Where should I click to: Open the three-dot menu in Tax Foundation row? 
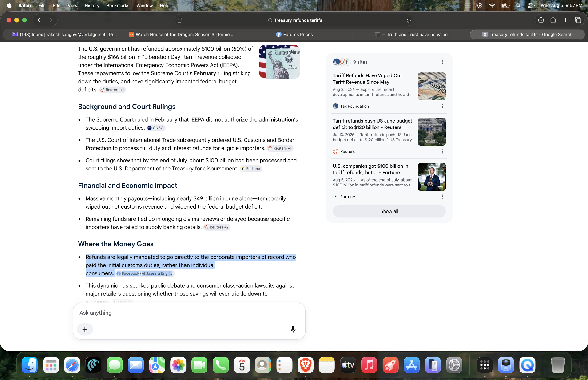point(442,106)
